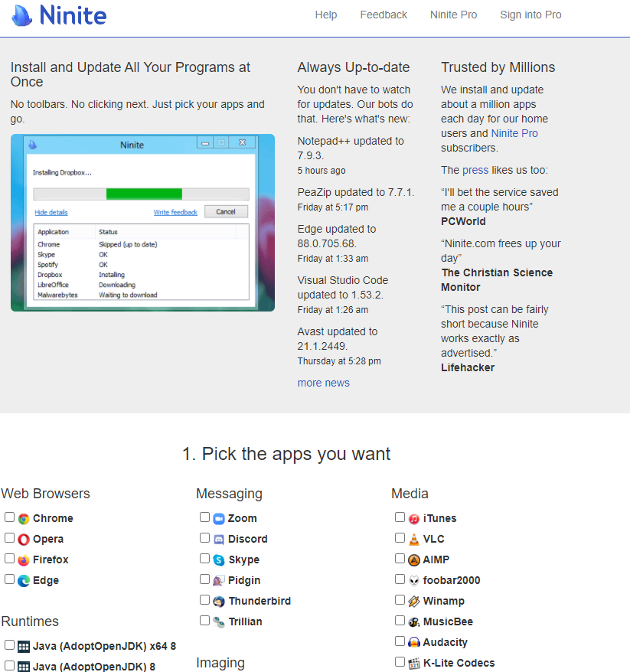630x672 pixels.
Task: Click the Thunderbird app icon
Action: tap(219, 602)
